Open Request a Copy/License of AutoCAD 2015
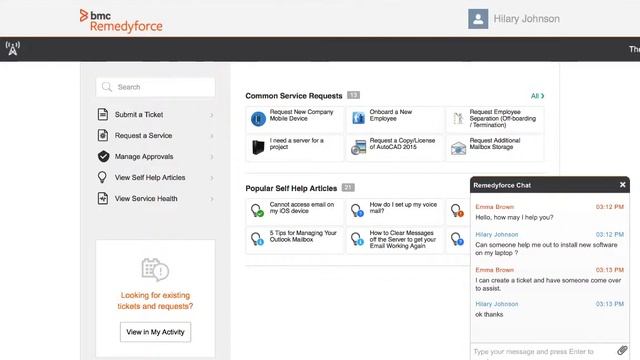640x360 pixels. point(395,147)
